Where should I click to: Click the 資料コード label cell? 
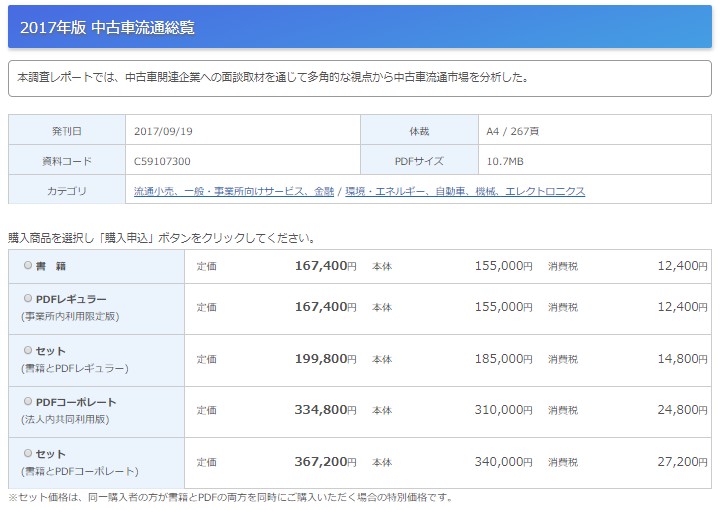(67, 161)
